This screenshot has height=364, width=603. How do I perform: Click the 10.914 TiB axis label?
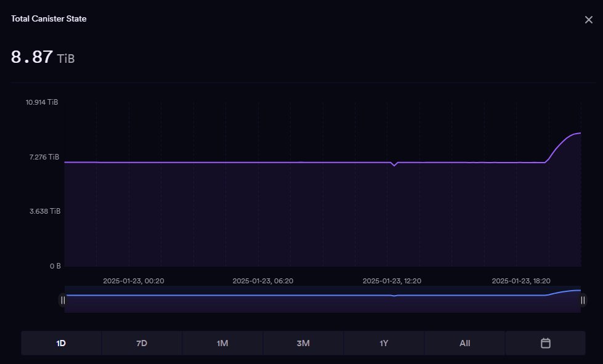point(42,102)
